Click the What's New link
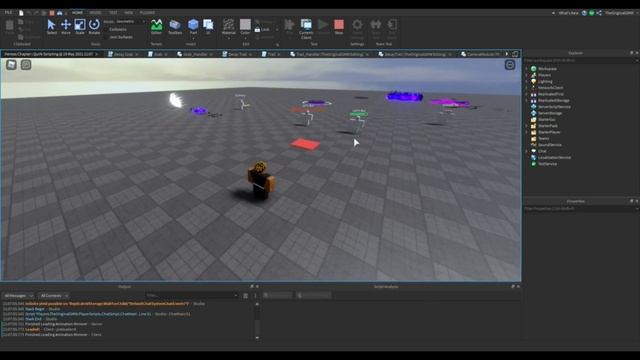 tap(568, 13)
